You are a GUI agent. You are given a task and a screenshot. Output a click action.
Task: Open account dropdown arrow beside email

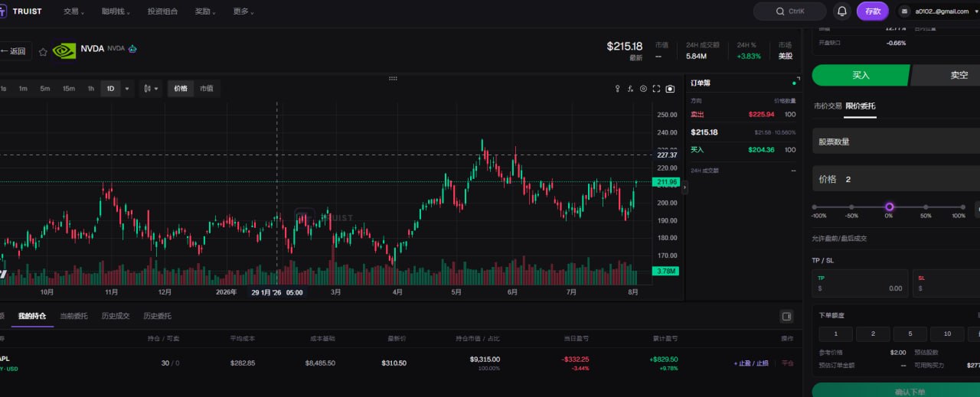pyautogui.click(x=975, y=11)
